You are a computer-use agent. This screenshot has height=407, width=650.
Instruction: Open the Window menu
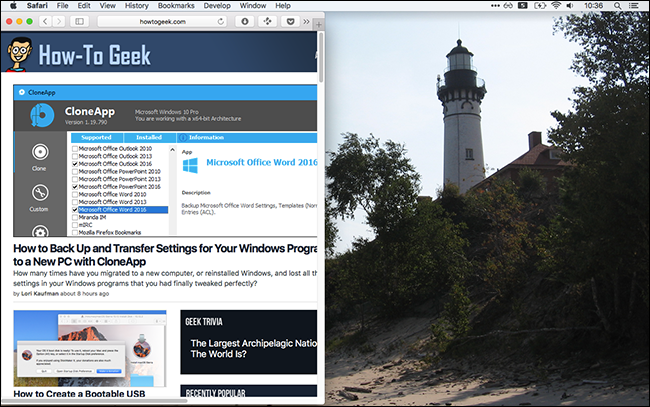(253, 5)
